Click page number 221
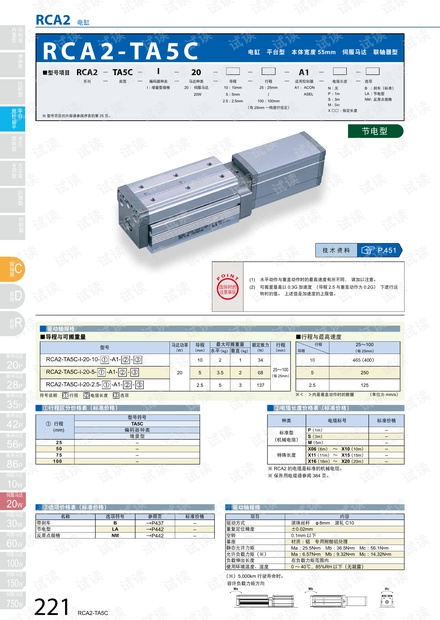Image resolution: width=440 pixels, height=620 pixels. pyautogui.click(x=52, y=607)
